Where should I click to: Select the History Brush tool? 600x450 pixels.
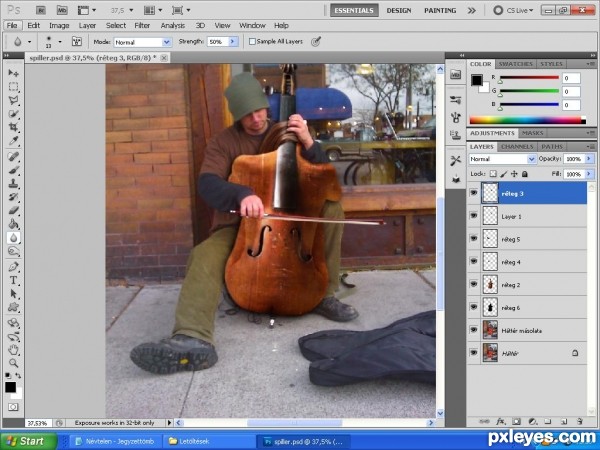13,197
